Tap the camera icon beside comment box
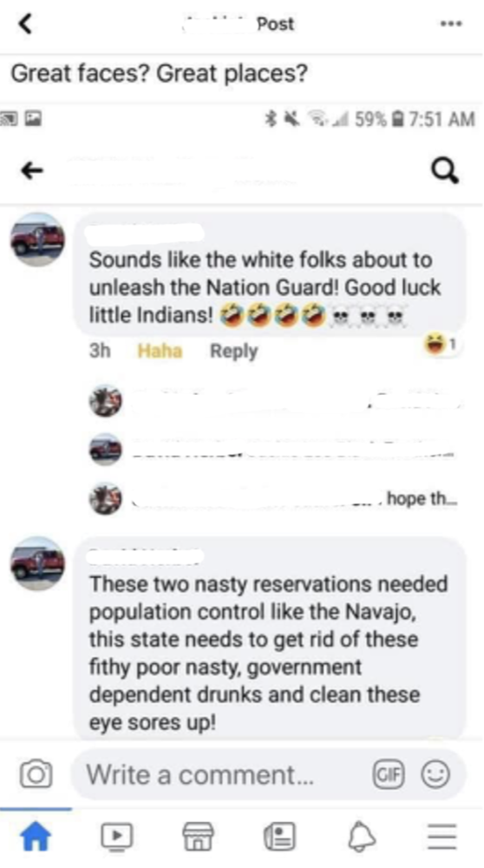 [x=36, y=774]
